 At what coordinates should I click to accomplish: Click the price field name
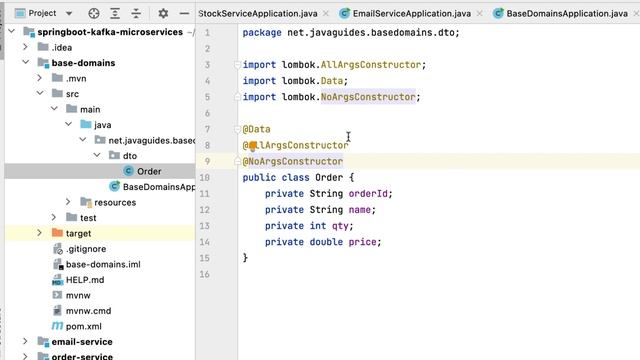click(362, 242)
